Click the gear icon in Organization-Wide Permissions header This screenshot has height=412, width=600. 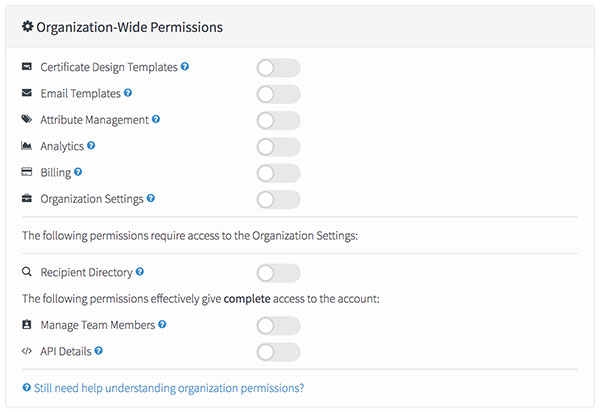[x=28, y=27]
